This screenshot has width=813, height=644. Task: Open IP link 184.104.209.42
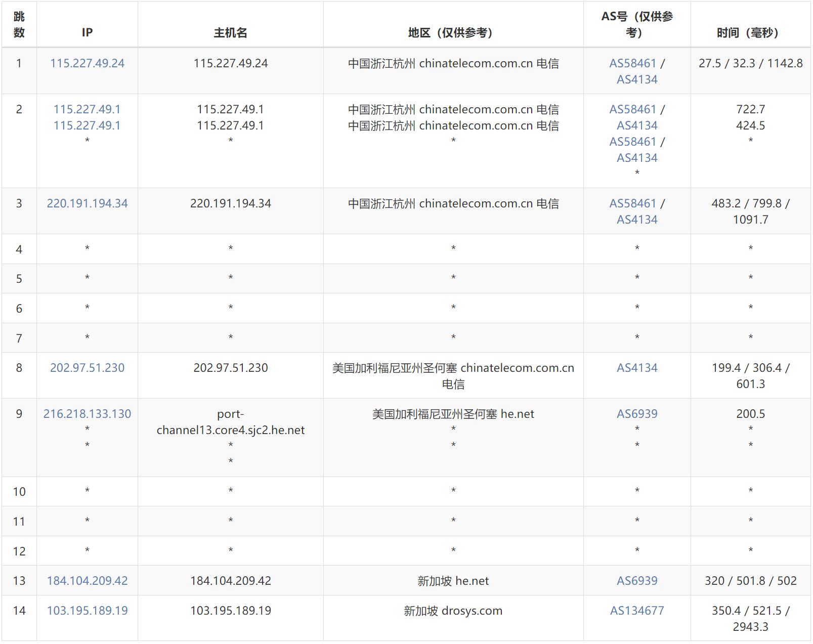click(87, 581)
